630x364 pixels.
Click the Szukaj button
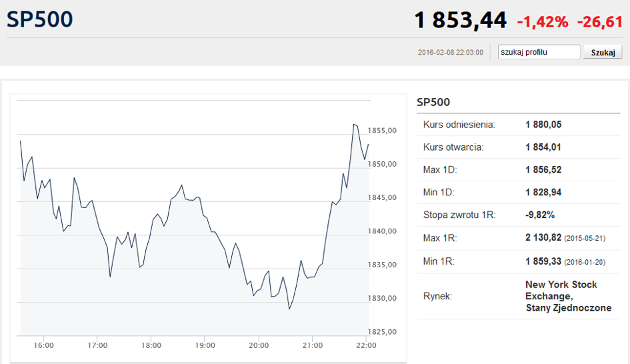[x=603, y=52]
